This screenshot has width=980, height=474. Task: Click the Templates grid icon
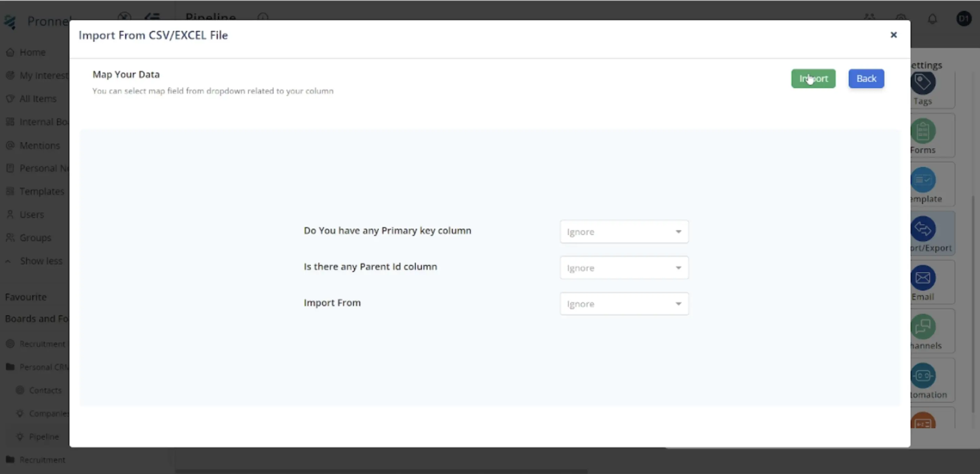pos(10,191)
